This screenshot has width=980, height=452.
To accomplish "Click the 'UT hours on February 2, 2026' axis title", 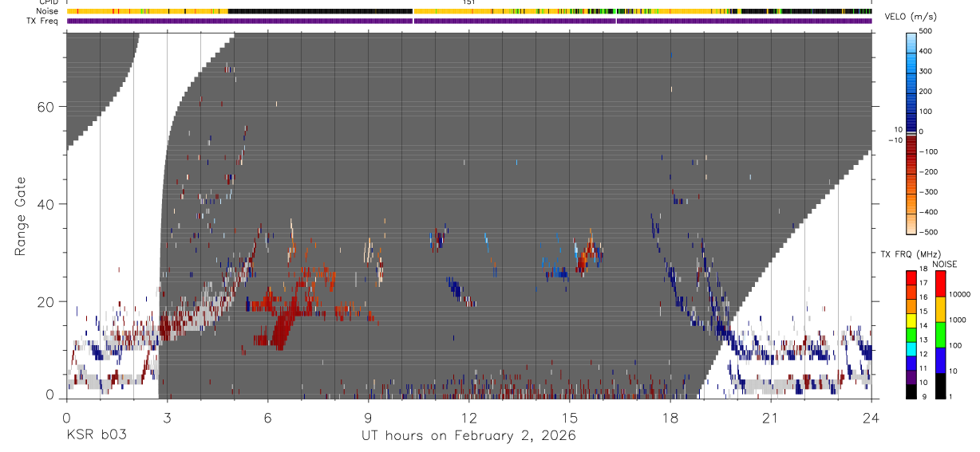I will pos(468,436).
